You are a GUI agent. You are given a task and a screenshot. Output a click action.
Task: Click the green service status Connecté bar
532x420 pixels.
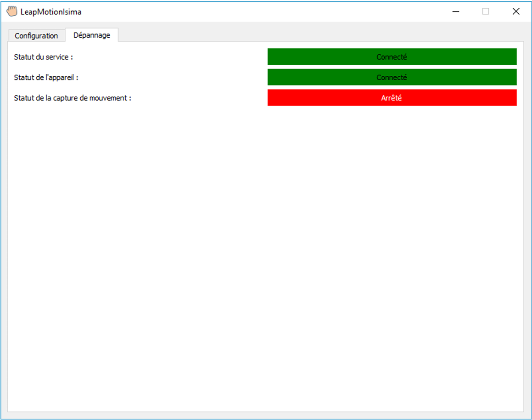(x=392, y=57)
